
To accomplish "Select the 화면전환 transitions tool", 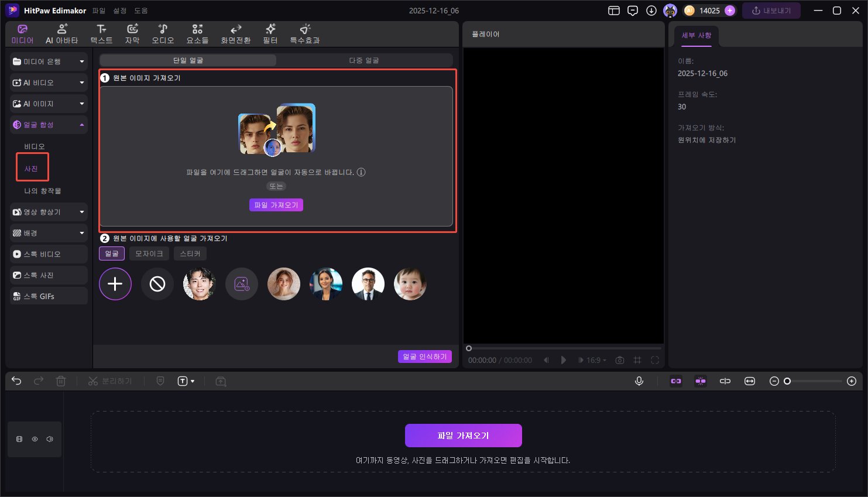I will pyautogui.click(x=235, y=33).
